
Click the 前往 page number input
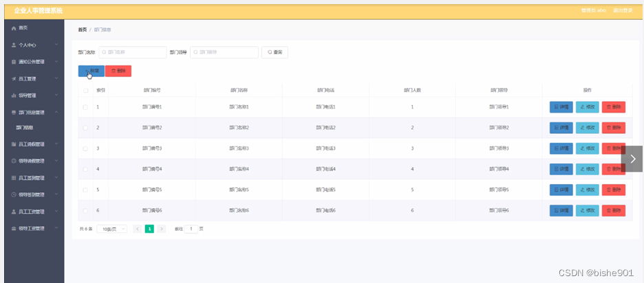pyautogui.click(x=191, y=229)
